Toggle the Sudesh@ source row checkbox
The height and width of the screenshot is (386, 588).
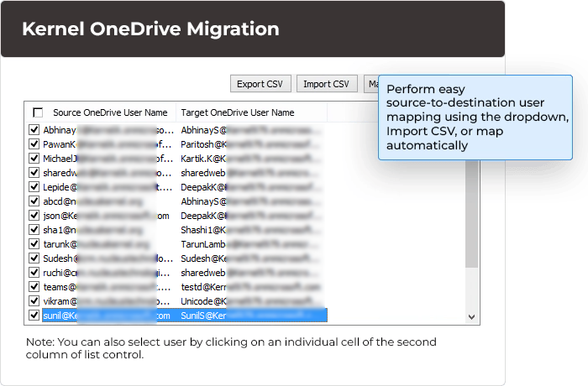(34, 258)
